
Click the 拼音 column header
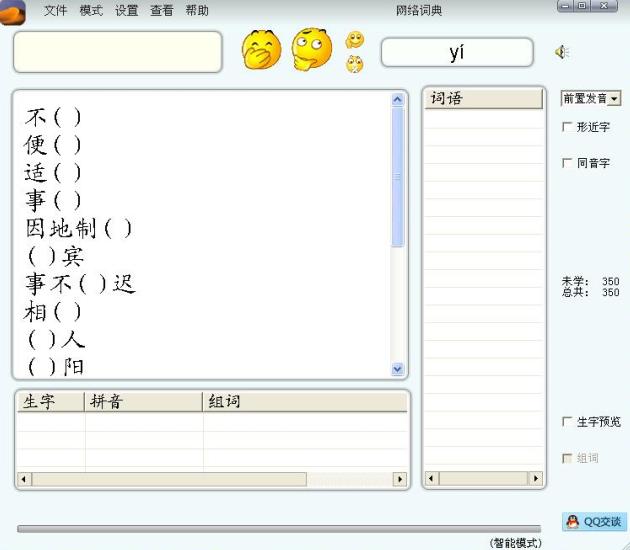click(143, 401)
